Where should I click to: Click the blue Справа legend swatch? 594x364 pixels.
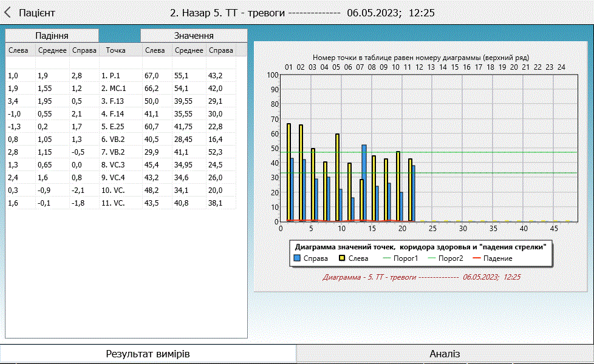[298, 258]
